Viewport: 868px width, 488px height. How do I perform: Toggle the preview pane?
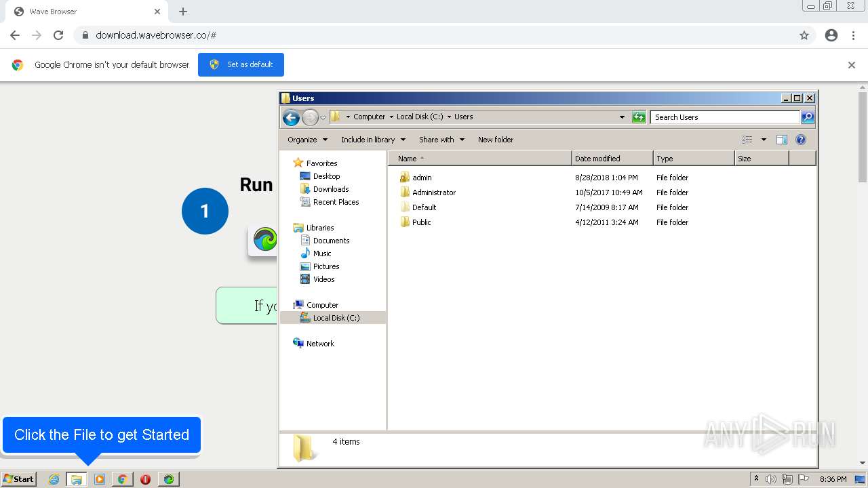782,140
